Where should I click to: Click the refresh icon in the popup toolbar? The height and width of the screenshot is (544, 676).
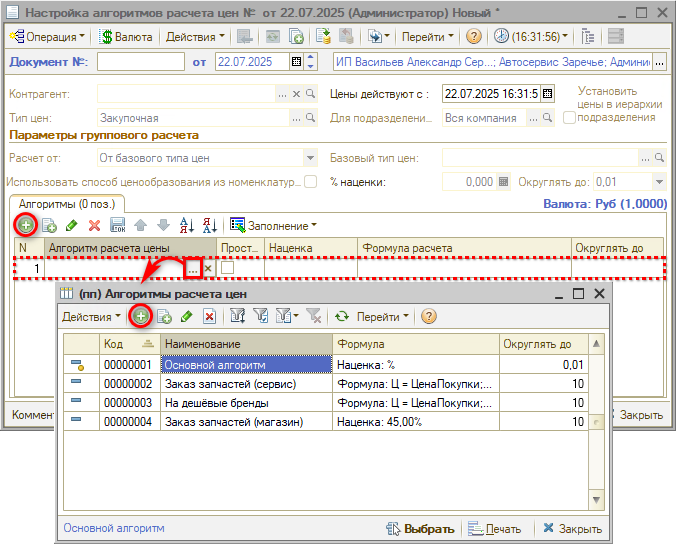(x=341, y=316)
